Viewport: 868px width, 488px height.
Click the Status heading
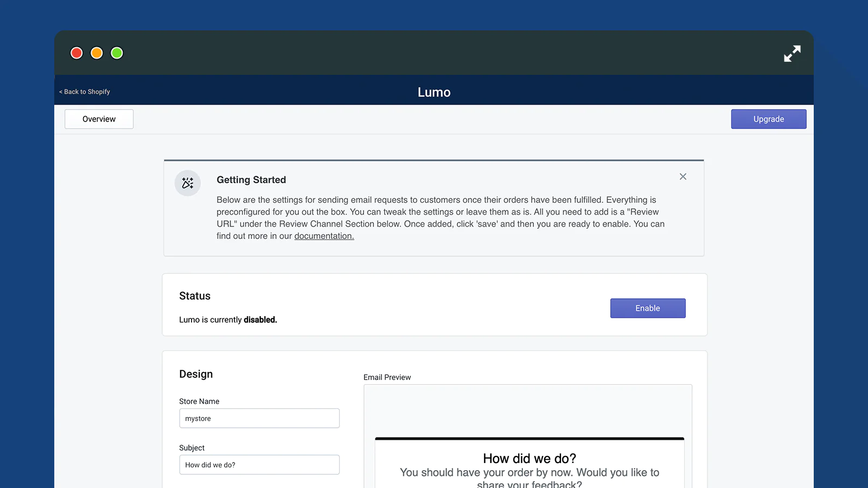click(195, 296)
